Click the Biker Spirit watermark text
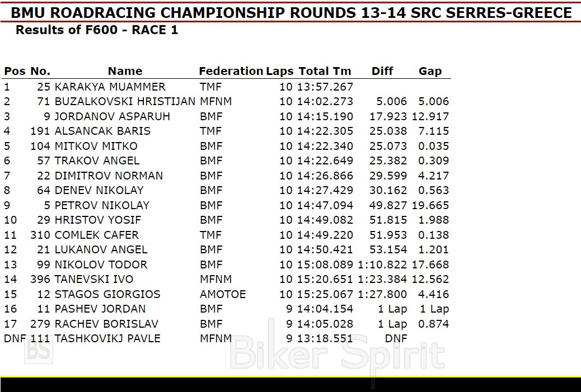Viewport: 581px width, 392px height. [x=338, y=352]
